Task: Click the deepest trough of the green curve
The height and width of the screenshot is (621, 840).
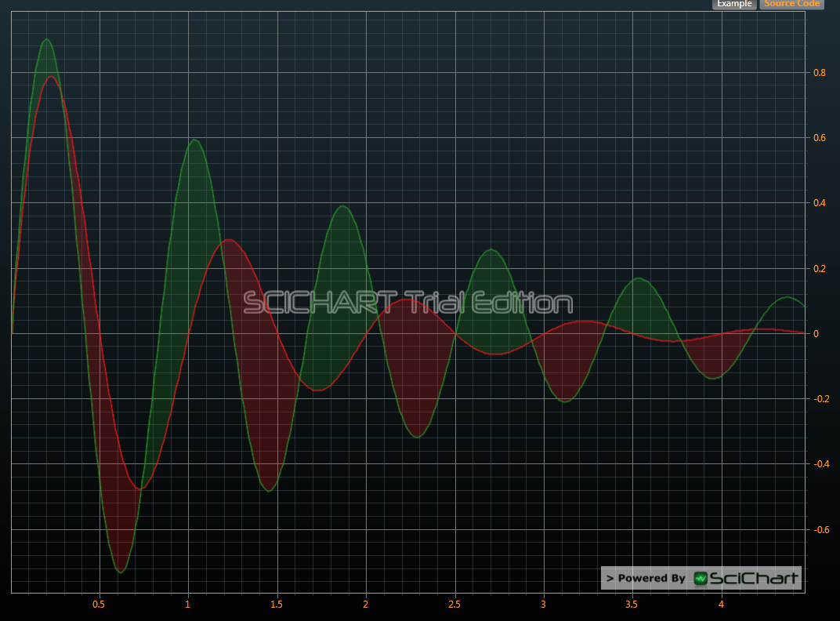Action: pyautogui.click(x=121, y=572)
